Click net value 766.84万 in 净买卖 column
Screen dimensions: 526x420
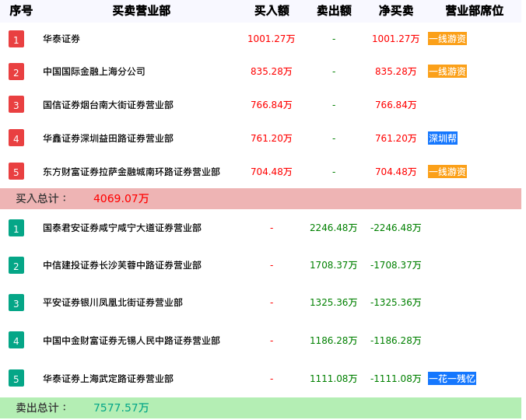click(395, 105)
